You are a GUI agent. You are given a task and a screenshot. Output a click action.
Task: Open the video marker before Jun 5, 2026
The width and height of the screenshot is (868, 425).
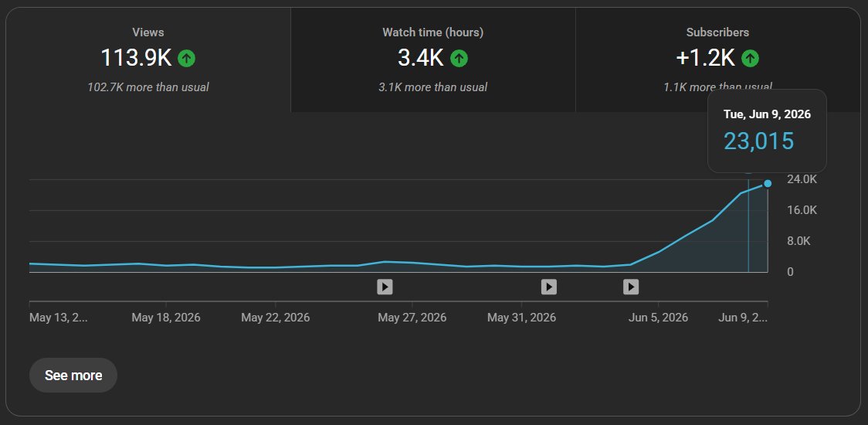(x=630, y=287)
